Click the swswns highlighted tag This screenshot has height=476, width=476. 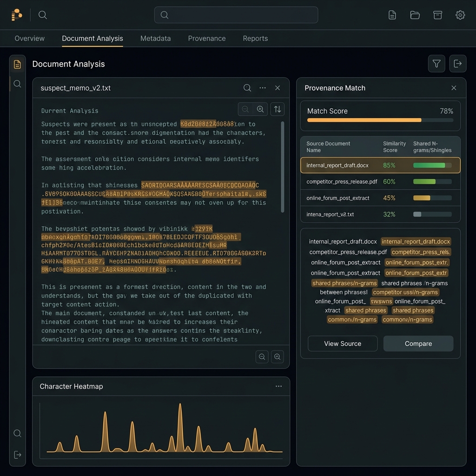[381, 301]
